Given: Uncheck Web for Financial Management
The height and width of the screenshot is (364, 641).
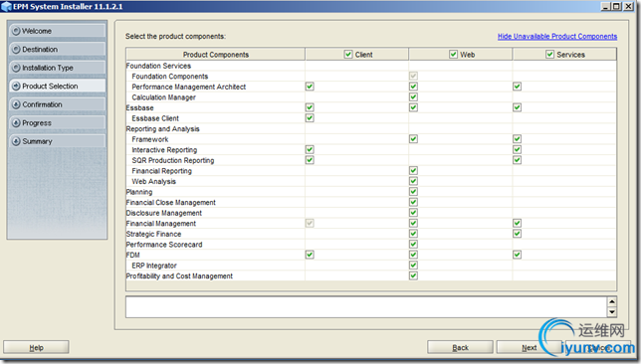Looking at the screenshot, I should [413, 223].
